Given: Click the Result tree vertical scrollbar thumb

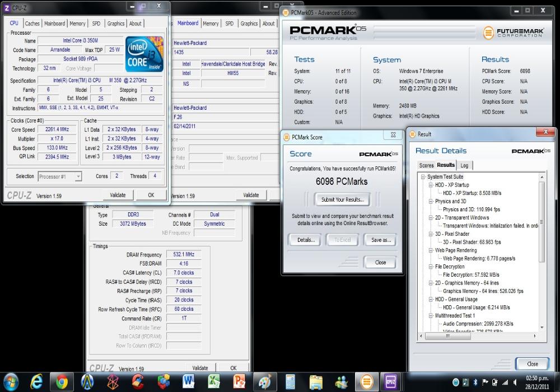Looking at the screenshot, I should [x=542, y=221].
